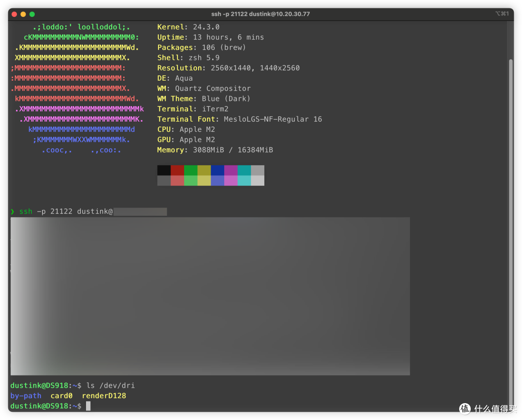Click the by-path directory name
The image size is (522, 420).
(x=26, y=396)
